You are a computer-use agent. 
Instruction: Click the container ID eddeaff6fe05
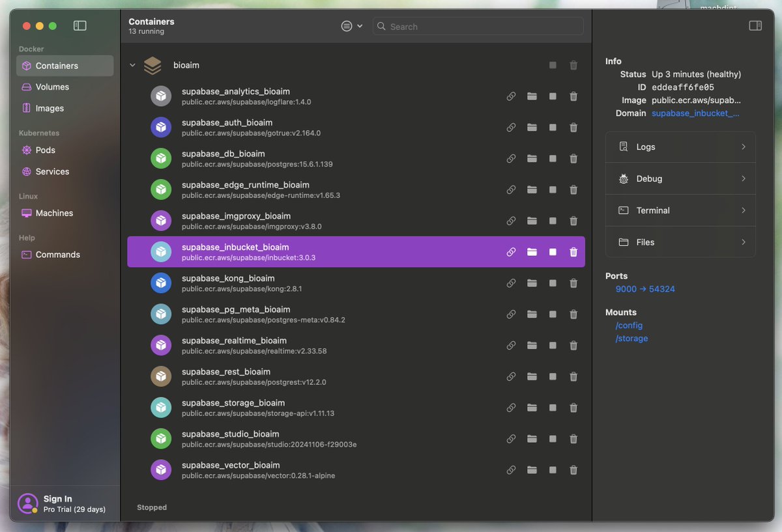tap(683, 87)
